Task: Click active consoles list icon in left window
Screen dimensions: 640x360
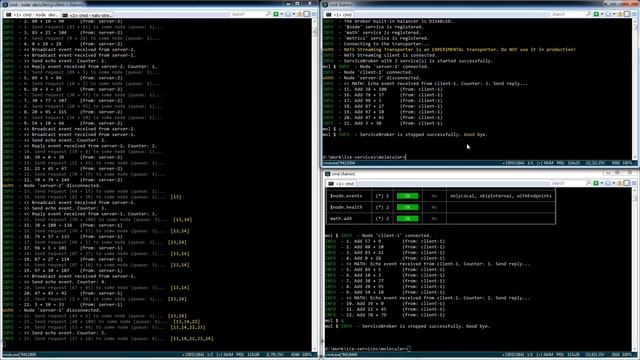Action: (x=288, y=14)
